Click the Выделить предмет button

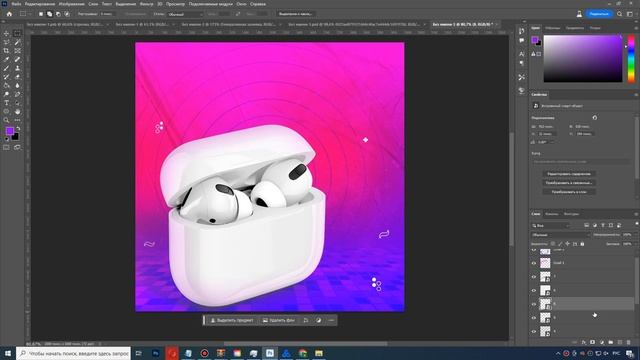pos(232,320)
